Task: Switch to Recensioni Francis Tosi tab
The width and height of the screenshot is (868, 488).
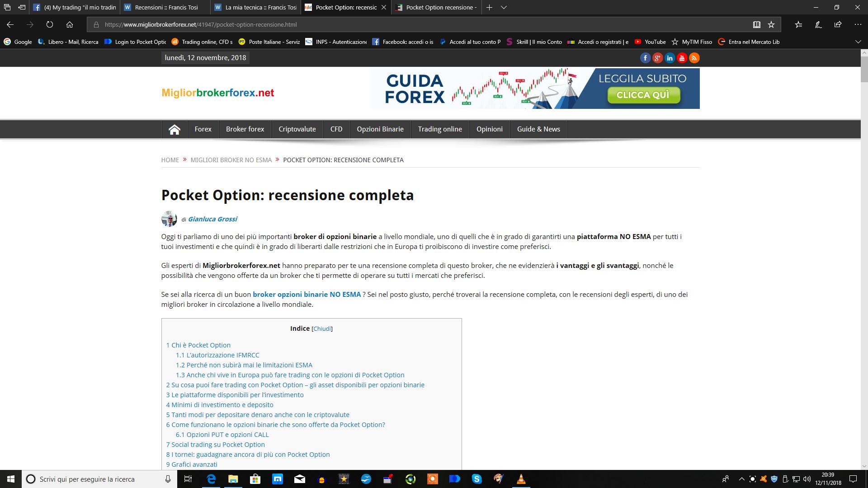Action: pyautogui.click(x=165, y=7)
